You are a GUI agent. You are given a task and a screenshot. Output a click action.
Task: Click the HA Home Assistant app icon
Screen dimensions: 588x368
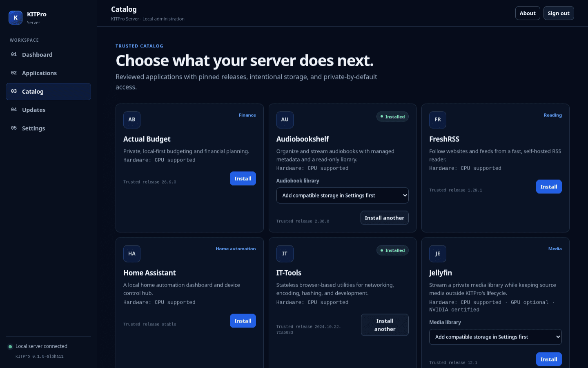[x=132, y=254]
